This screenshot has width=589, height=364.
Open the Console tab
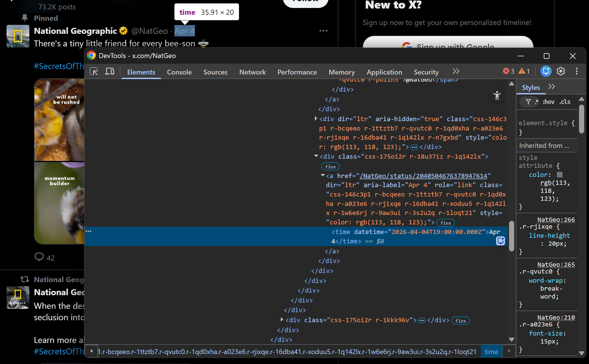click(x=179, y=72)
